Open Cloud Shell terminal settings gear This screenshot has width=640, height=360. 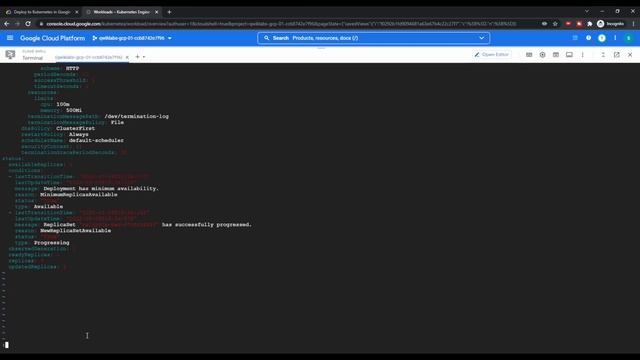[x=542, y=54]
